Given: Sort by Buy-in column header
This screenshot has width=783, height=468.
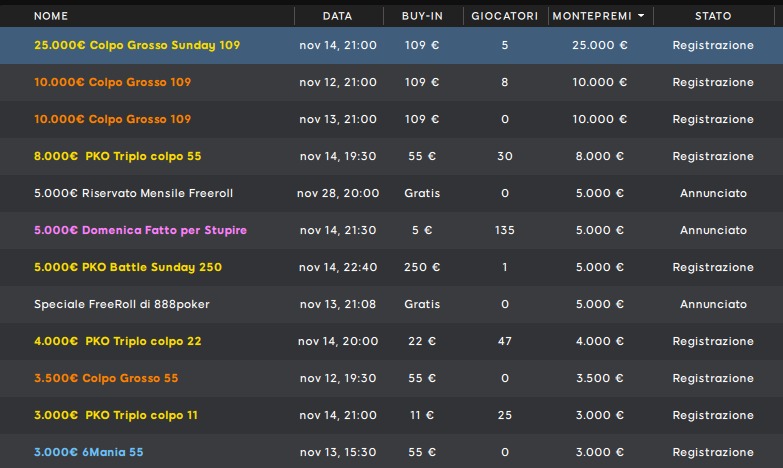Looking at the screenshot, I should (422, 16).
